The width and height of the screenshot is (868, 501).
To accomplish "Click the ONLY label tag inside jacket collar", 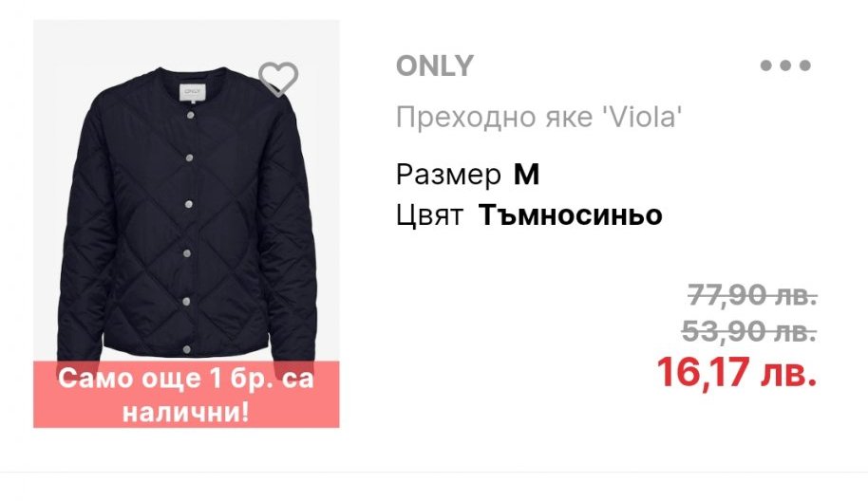I will point(193,92).
